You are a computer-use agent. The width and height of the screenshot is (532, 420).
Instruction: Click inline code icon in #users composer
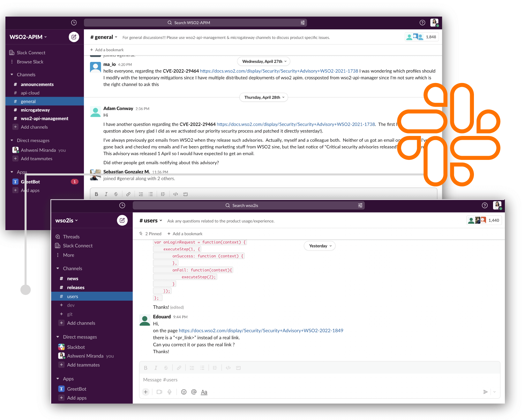(x=228, y=368)
